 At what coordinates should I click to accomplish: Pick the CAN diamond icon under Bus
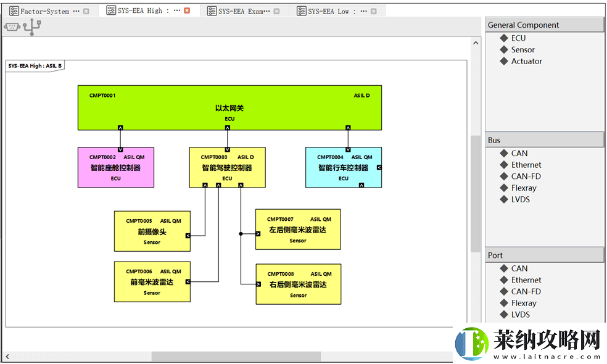point(503,154)
